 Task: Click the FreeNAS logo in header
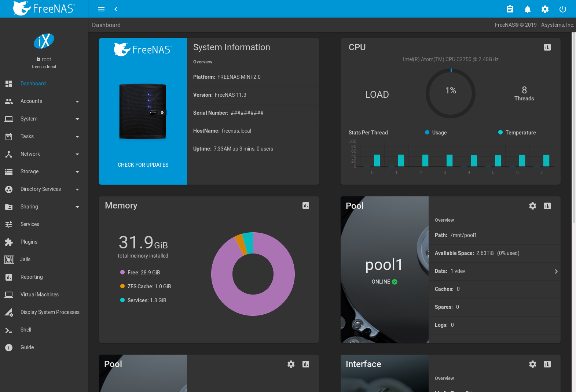point(44,8)
